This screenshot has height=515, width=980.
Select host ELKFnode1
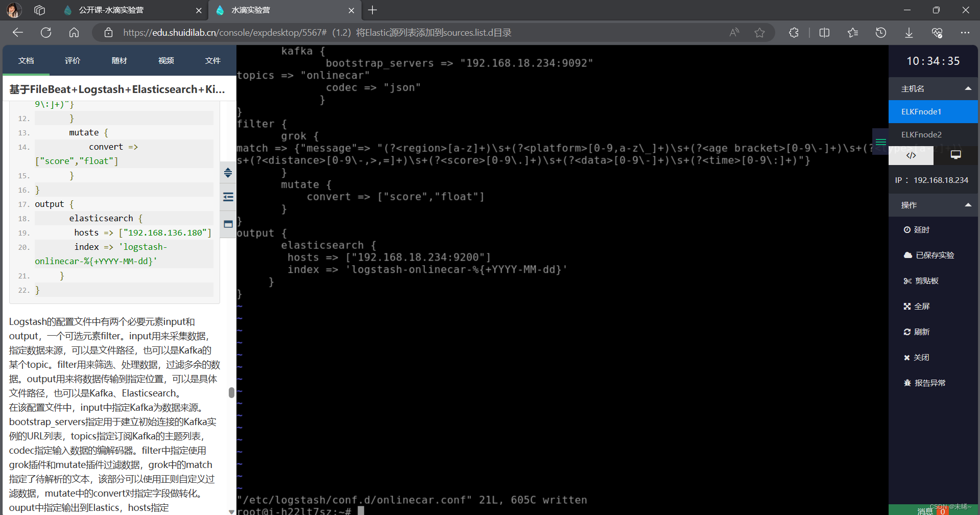933,111
